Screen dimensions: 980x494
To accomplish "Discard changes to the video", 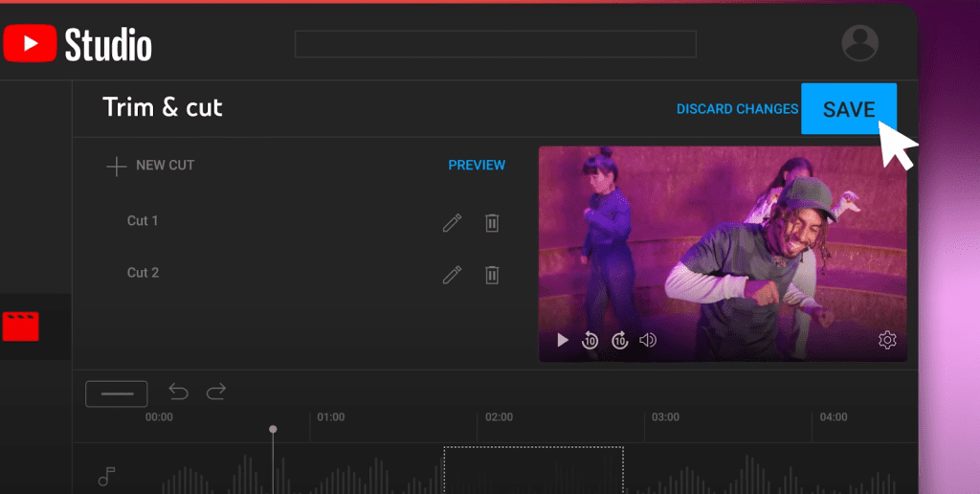I will point(738,109).
